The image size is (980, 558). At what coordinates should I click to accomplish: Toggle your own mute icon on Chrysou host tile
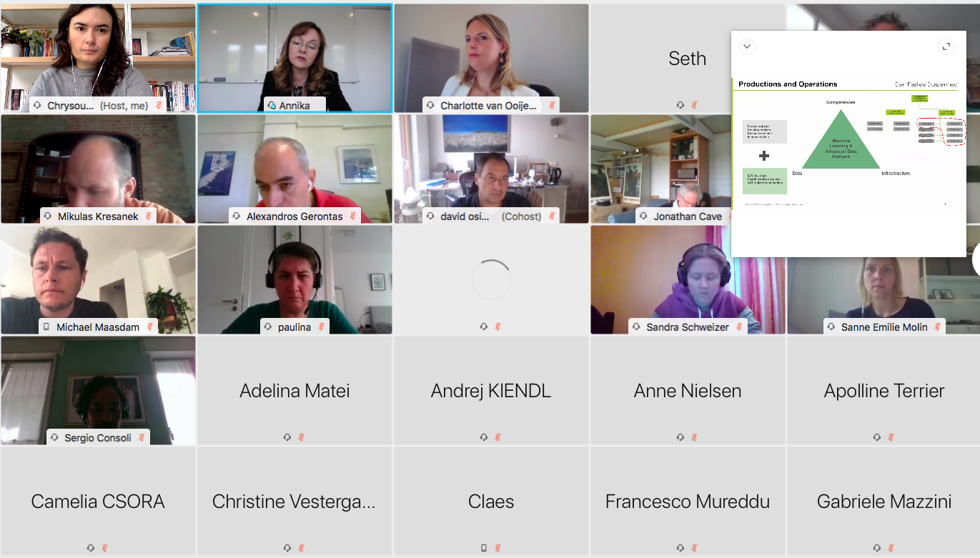coord(159,105)
